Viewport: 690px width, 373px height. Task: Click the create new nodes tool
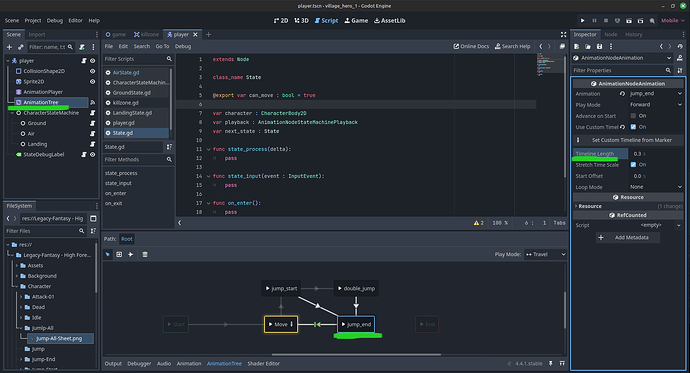point(119,254)
